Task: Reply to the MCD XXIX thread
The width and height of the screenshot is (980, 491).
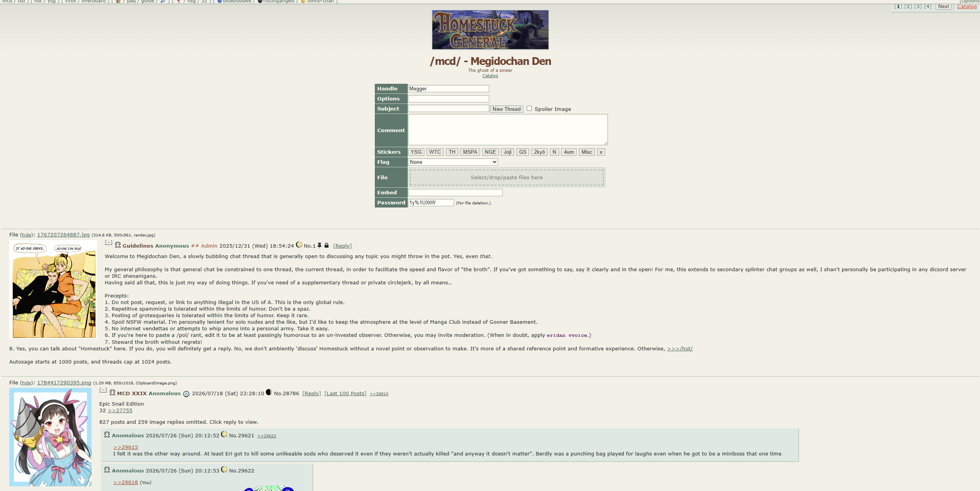Action: click(x=311, y=393)
